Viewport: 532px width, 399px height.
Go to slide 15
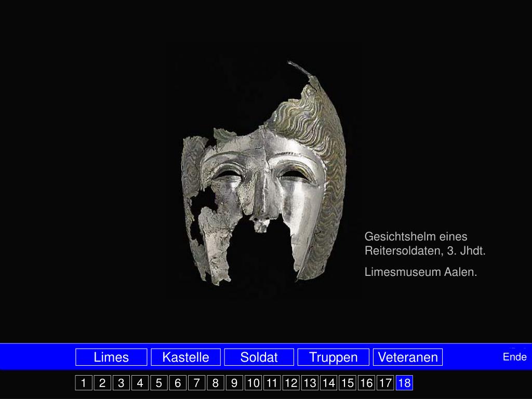point(348,383)
